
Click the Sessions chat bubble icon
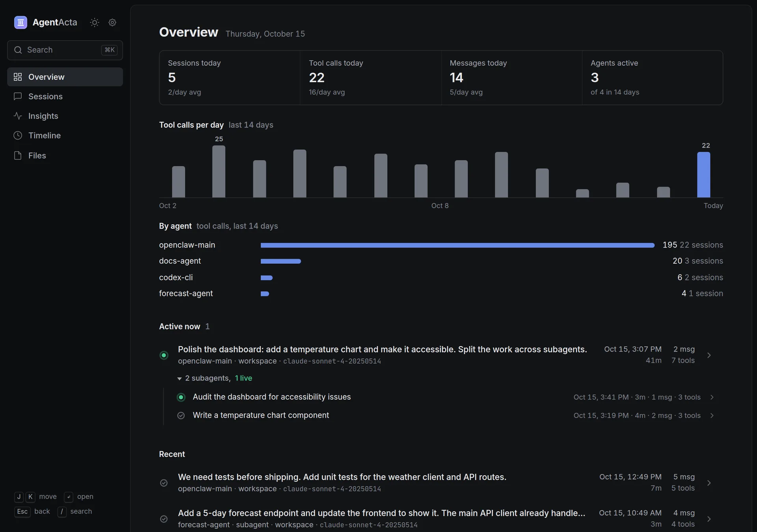pos(18,97)
